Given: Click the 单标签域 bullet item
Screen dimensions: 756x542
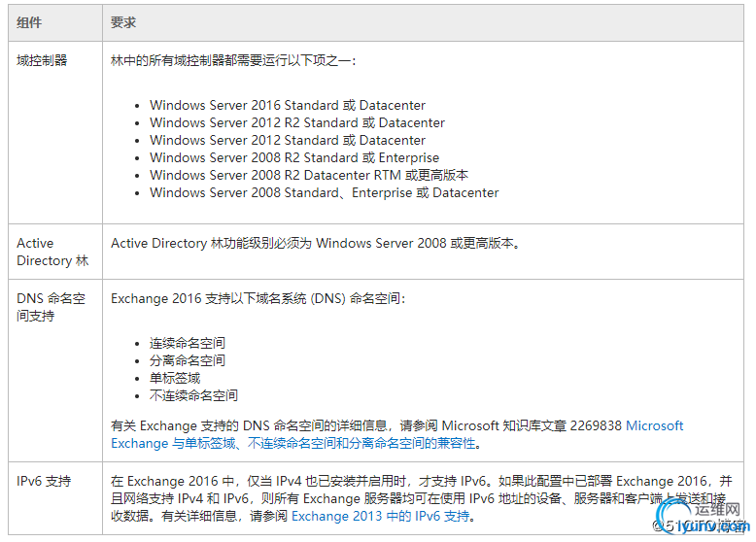Looking at the screenshot, I should (x=175, y=378).
